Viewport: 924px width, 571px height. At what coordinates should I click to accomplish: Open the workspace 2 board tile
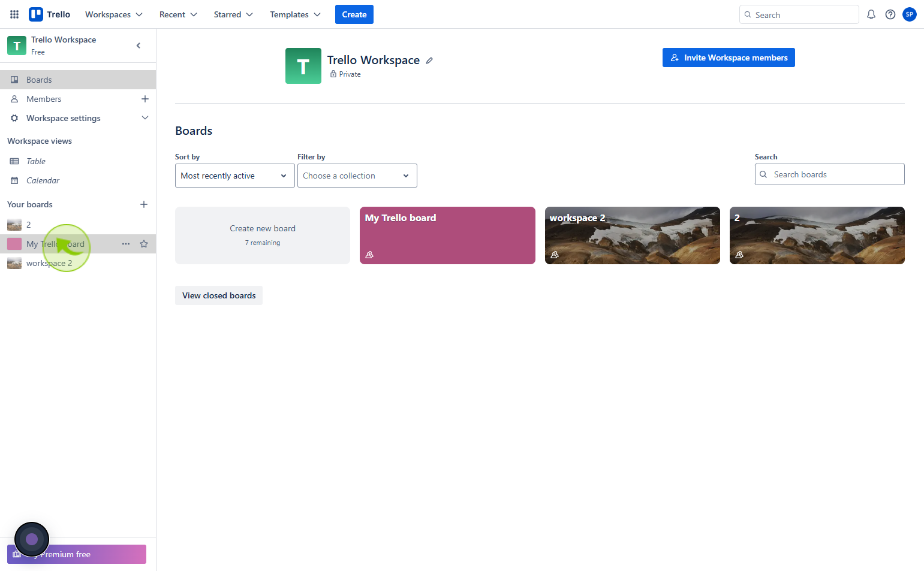(633, 235)
